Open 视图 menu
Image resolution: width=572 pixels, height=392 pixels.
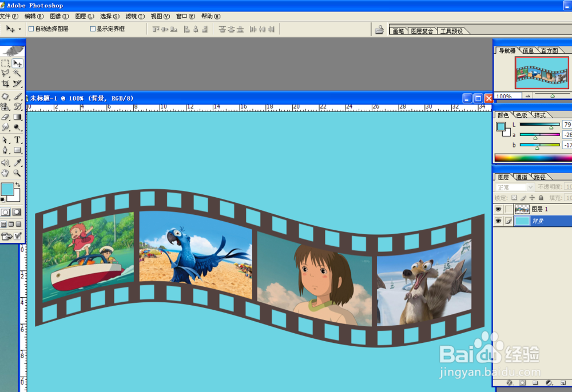pyautogui.click(x=161, y=17)
